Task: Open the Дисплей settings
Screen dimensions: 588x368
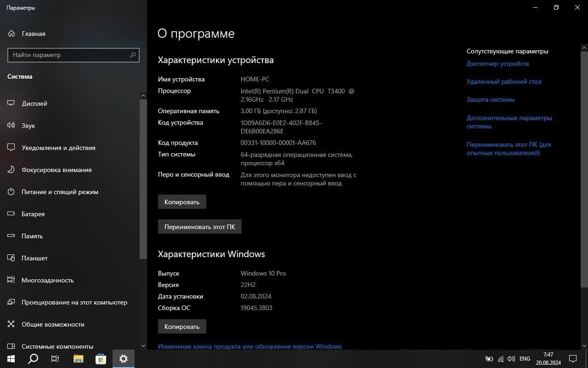Action: point(70,103)
